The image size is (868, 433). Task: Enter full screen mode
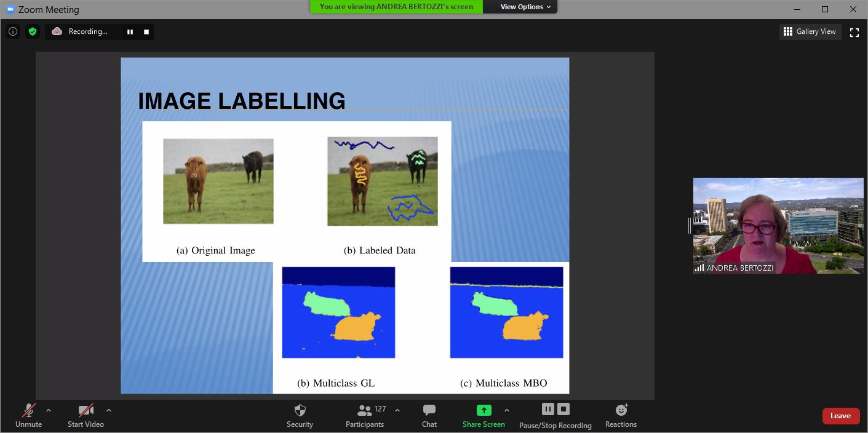(854, 32)
